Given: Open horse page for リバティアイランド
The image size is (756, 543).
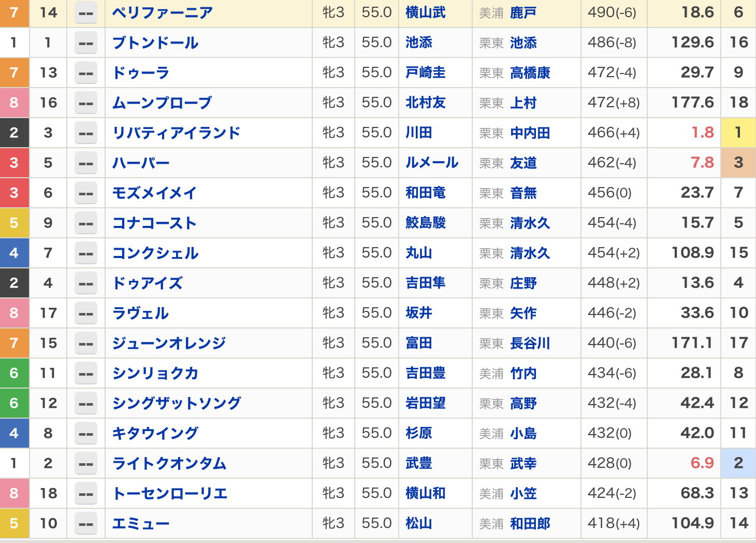Looking at the screenshot, I should click(177, 133).
